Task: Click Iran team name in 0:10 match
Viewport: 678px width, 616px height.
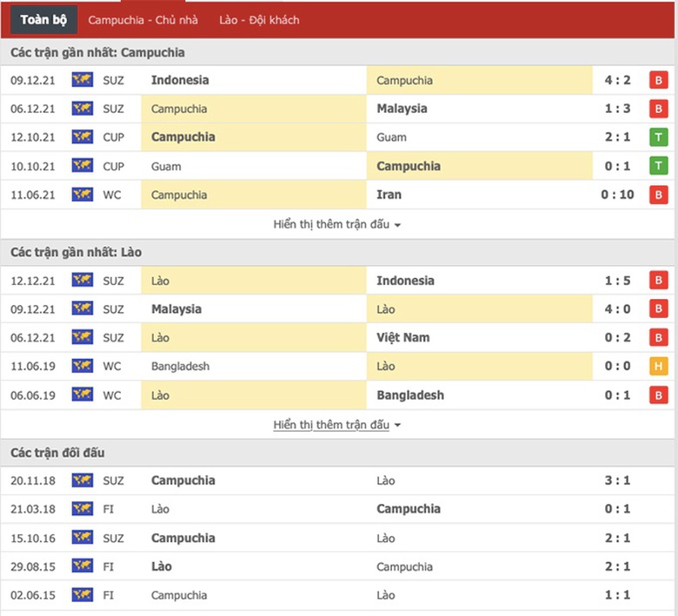Action: 389,195
